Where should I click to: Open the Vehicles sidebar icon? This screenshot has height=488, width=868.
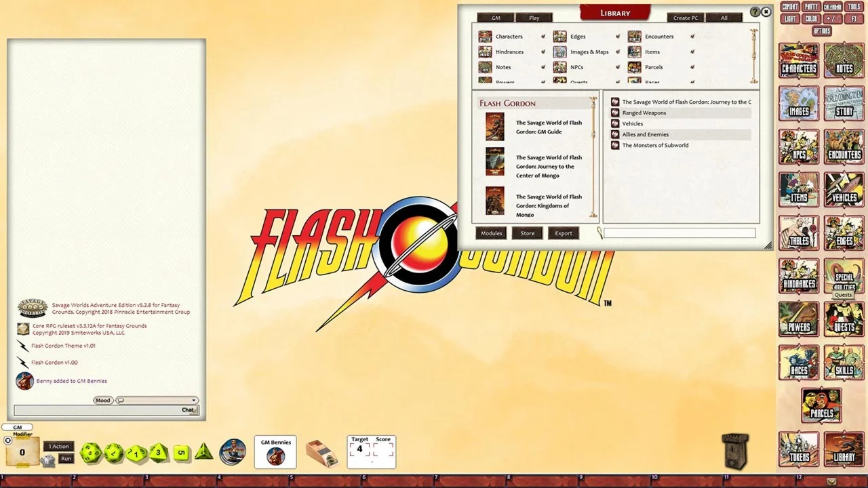844,190
